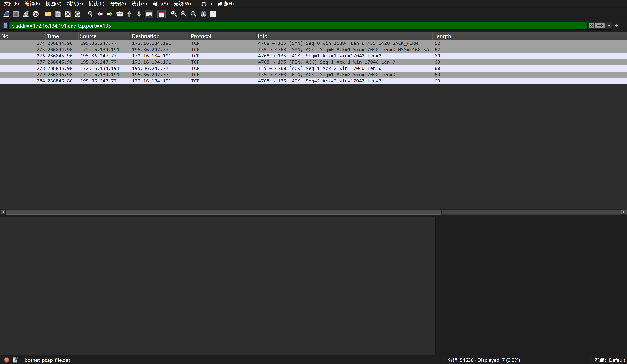Click zoom in on packet text
Viewport: 627px width, 364px height.
pyautogui.click(x=174, y=14)
